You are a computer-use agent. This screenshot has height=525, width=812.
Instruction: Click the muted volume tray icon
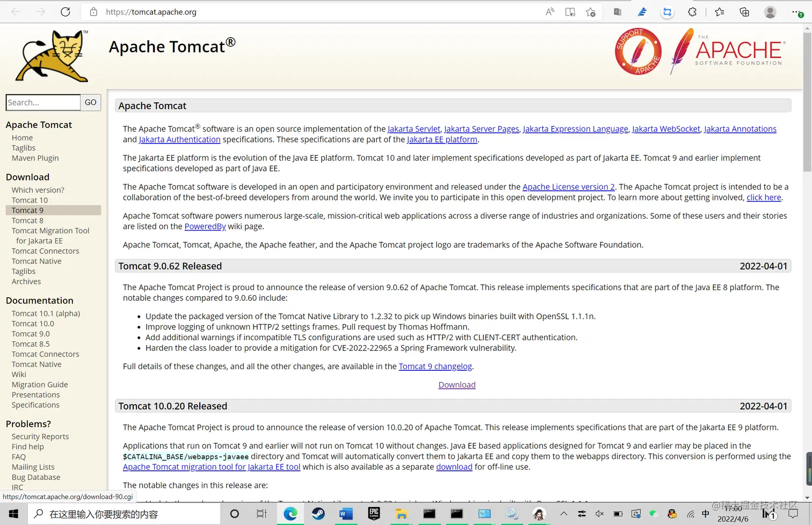click(x=600, y=514)
